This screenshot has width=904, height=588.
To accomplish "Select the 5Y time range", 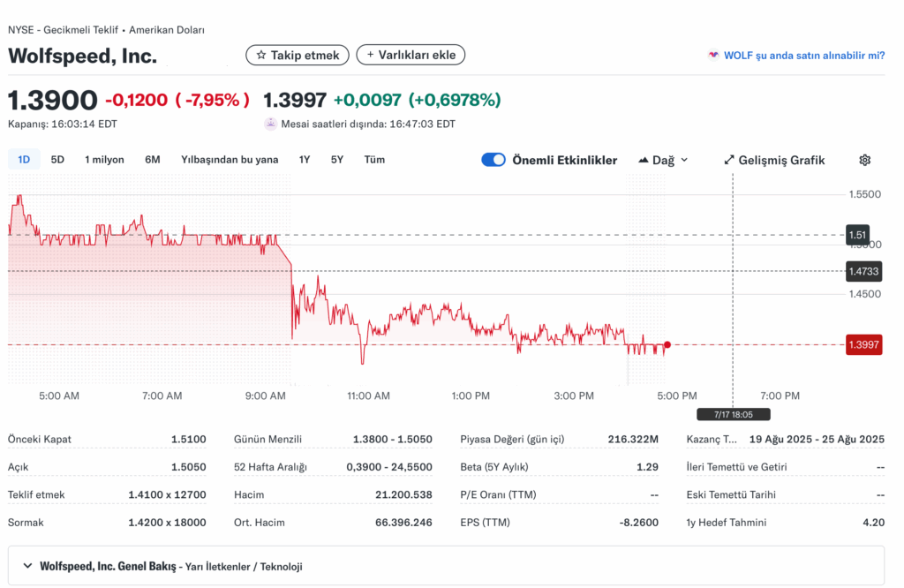I will pyautogui.click(x=336, y=160).
